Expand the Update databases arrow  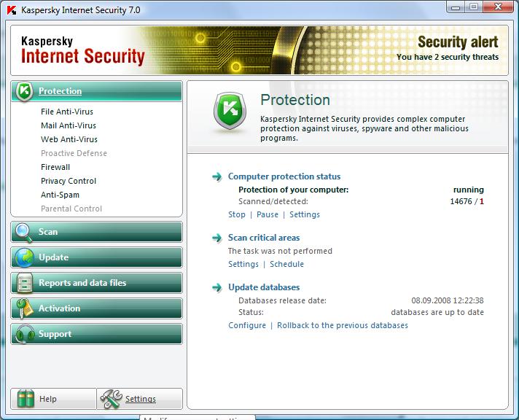pyautogui.click(x=217, y=287)
